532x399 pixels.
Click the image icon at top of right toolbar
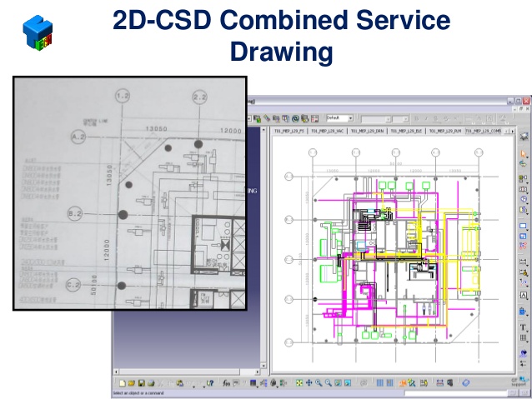524,137
